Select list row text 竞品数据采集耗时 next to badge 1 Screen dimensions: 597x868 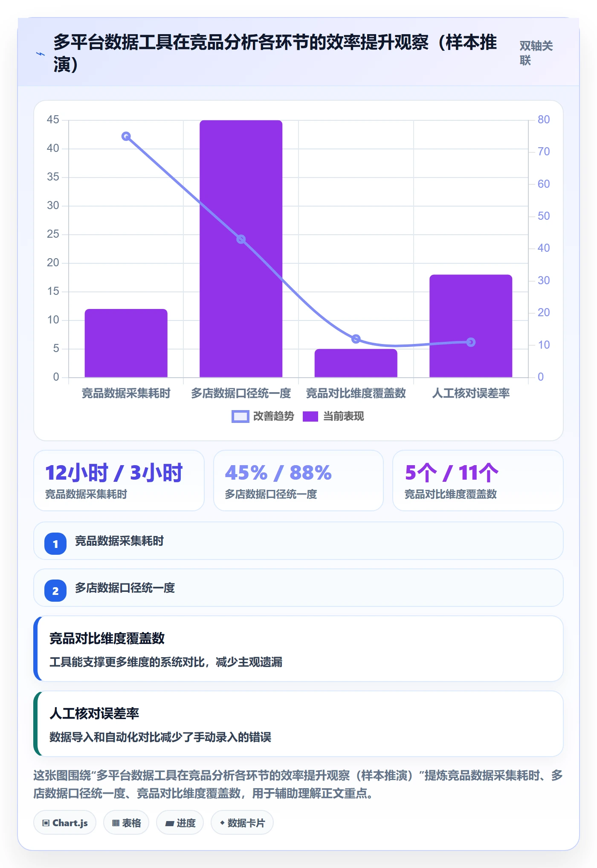pyautogui.click(x=119, y=541)
